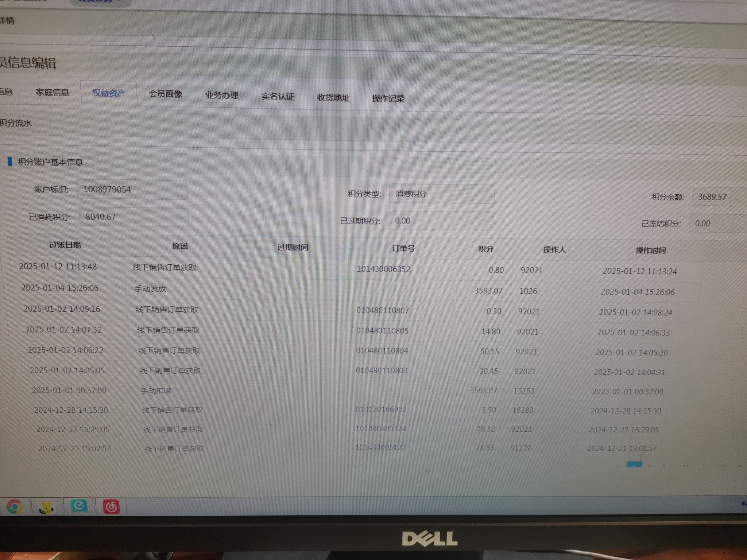The width and height of the screenshot is (747, 560).
Task: View the 操作记录 tab
Action: (388, 99)
